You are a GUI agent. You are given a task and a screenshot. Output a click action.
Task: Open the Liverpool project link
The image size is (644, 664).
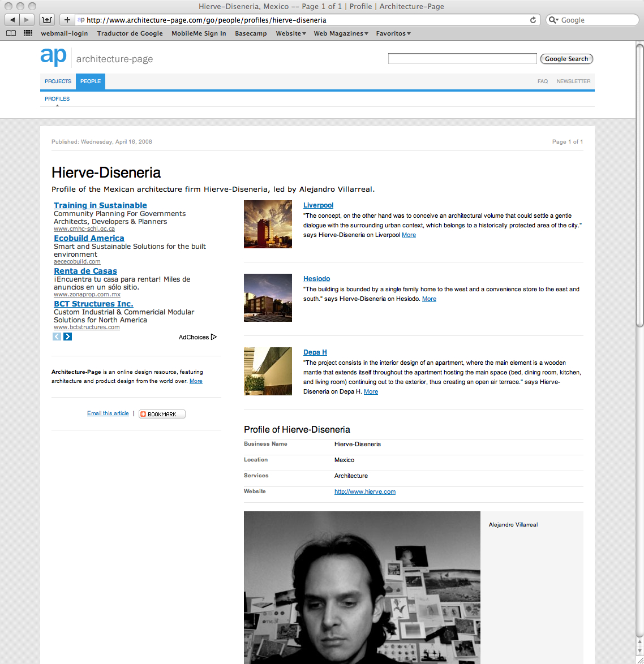click(x=318, y=205)
